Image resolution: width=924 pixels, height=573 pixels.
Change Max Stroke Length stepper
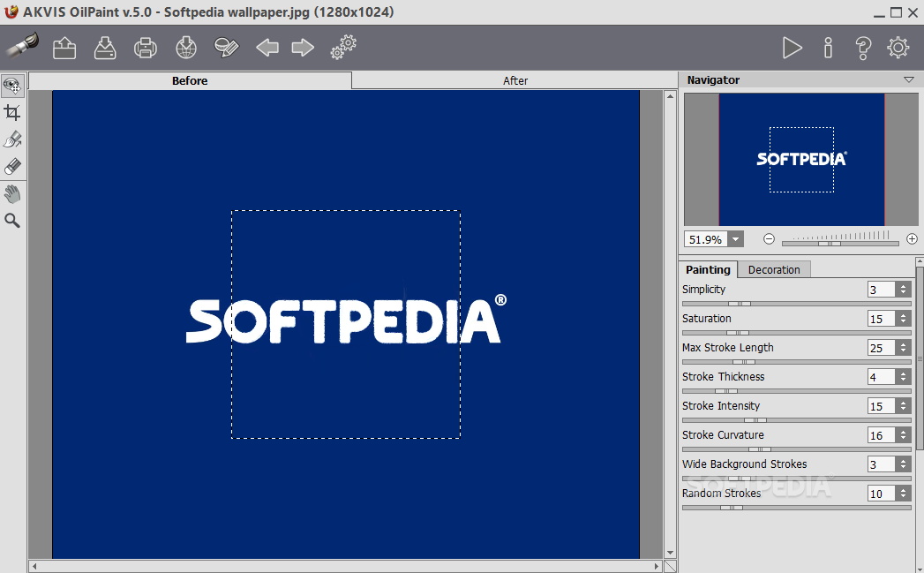(x=903, y=348)
